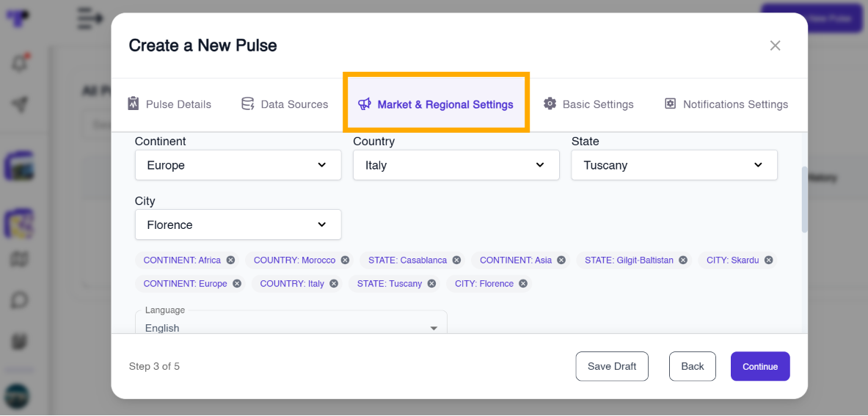Remove the STATE: Tuscany tag

(x=431, y=284)
